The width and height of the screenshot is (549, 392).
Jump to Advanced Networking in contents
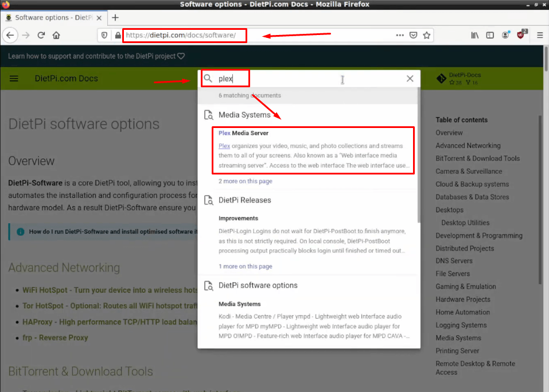[x=468, y=145]
